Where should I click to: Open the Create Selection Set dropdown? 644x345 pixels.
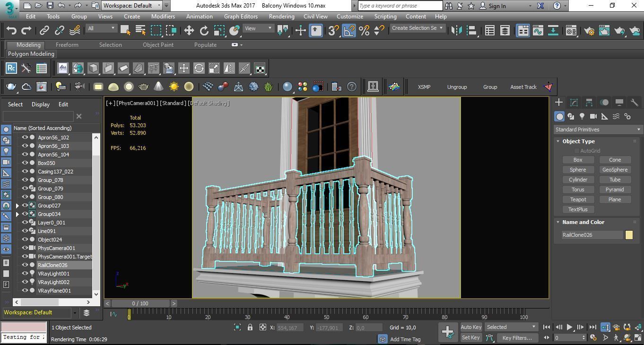pos(417,28)
